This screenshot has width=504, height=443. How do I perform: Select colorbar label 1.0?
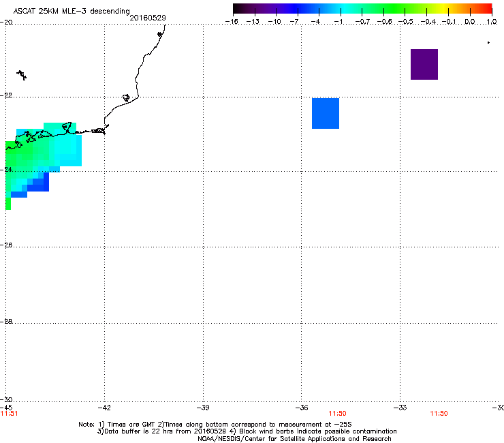[492, 22]
